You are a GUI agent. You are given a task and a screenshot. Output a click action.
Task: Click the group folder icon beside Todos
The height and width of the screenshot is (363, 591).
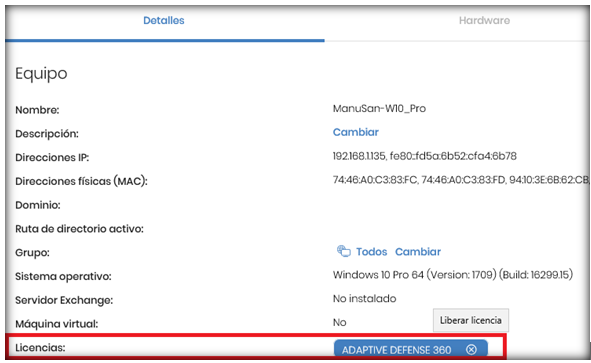tap(343, 251)
